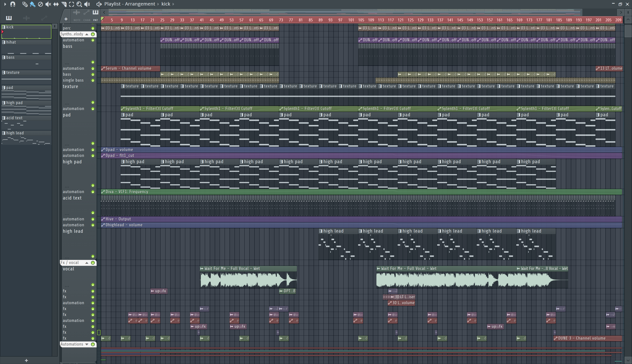This screenshot has height=364, width=632.
Task: Click bar 105 on timeline ruler
Action: tap(361, 20)
